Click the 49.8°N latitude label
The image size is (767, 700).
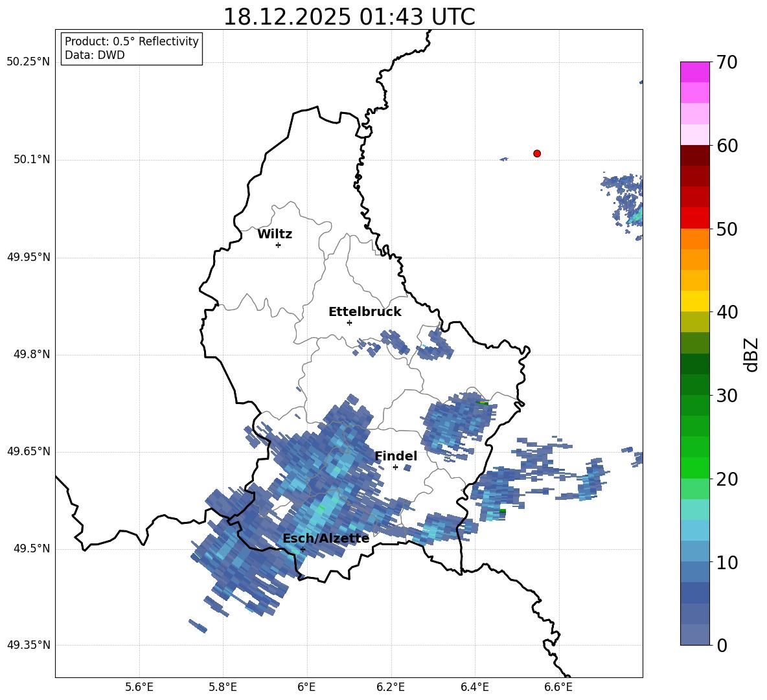pos(32,354)
